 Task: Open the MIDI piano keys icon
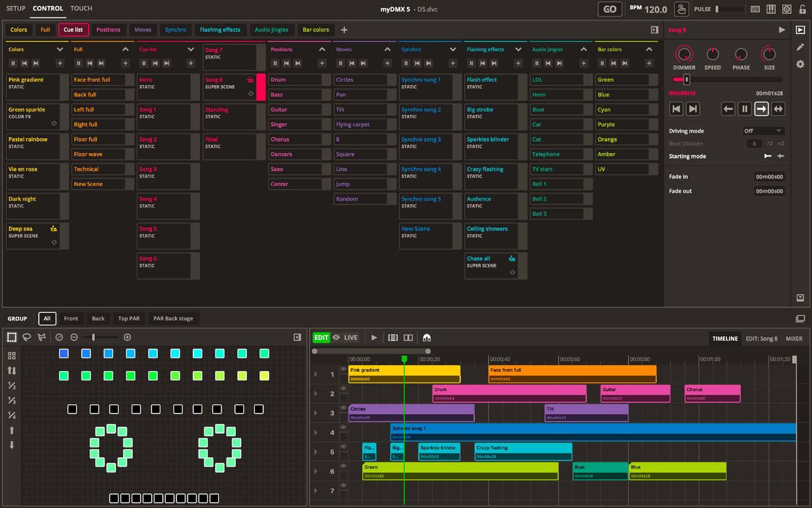(771, 9)
